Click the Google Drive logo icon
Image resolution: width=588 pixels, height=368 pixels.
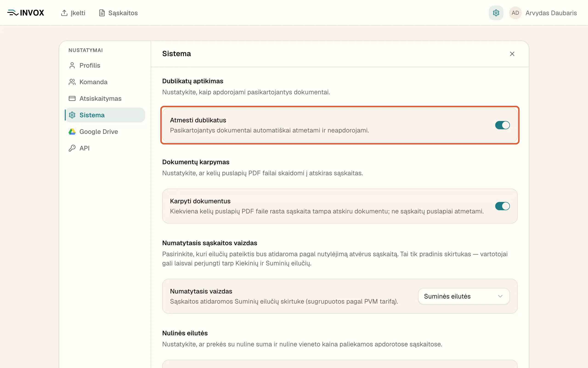pyautogui.click(x=72, y=132)
